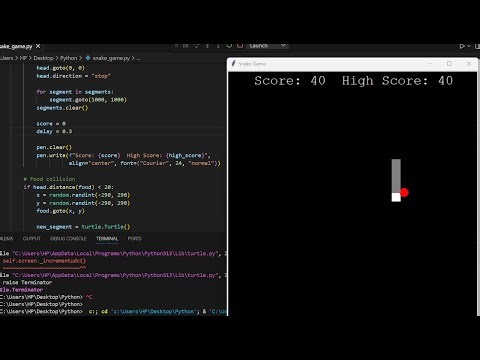480x360 pixels.
Task: Click the 'raise Terminator' terminal line
Action: 27,282
